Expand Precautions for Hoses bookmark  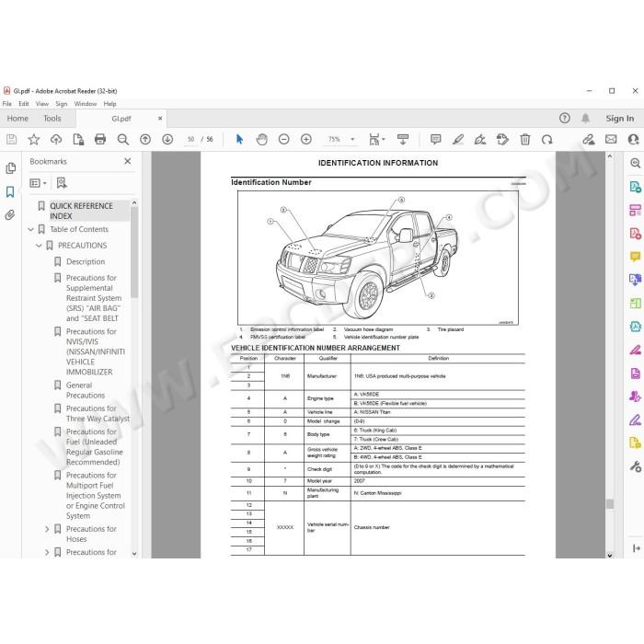click(x=47, y=529)
